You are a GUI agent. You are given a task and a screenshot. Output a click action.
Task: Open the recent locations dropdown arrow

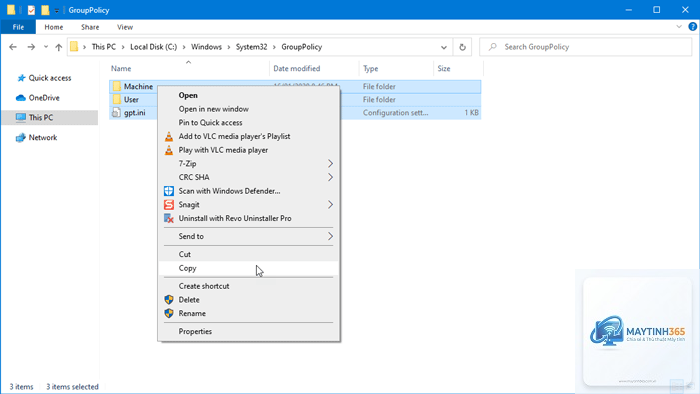click(x=46, y=47)
